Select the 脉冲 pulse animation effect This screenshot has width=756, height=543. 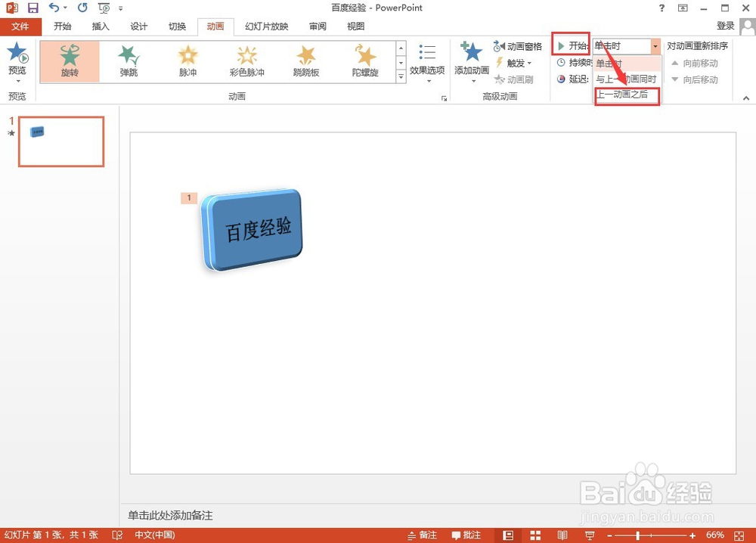click(x=187, y=61)
